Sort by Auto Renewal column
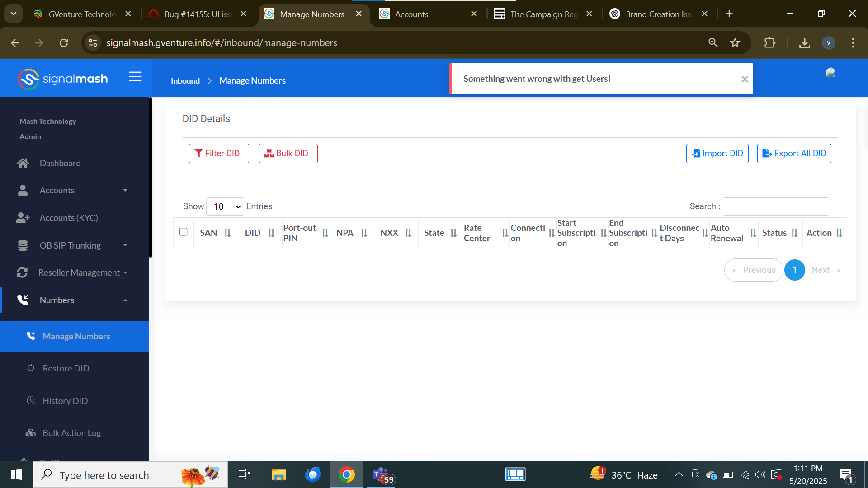This screenshot has width=868, height=488. coord(753,233)
